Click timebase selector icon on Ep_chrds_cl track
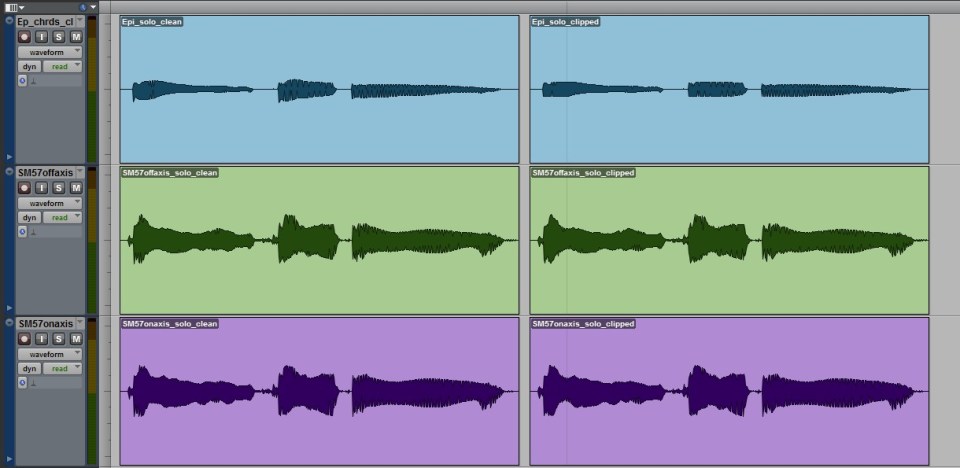Image resolution: width=960 pixels, height=468 pixels. pos(23,80)
